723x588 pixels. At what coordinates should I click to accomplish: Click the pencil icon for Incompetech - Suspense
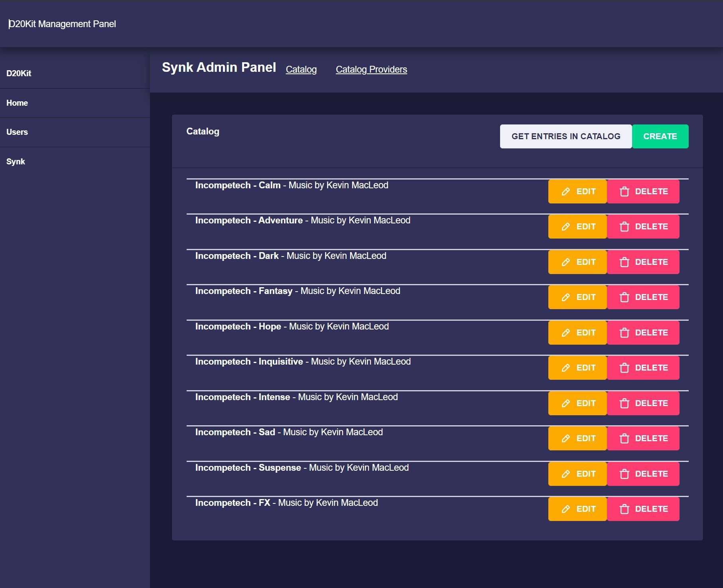[x=565, y=474]
